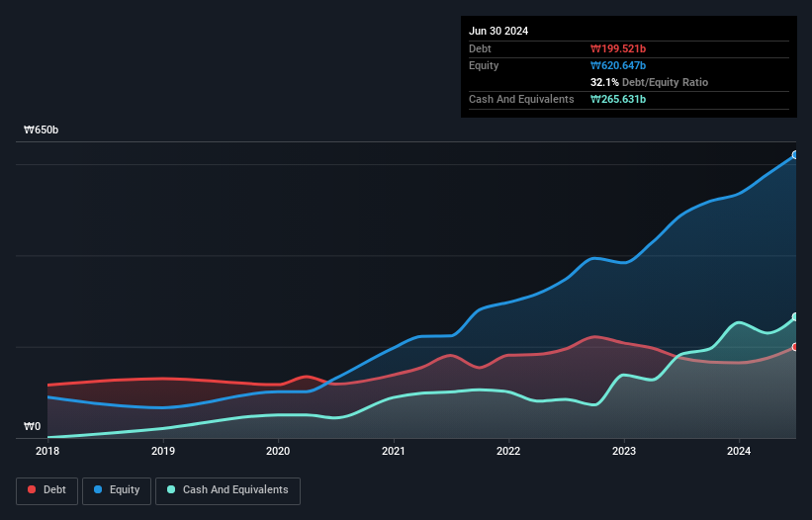Select the 2020 x-axis label
Viewport: 812px width, 520px height.
(x=278, y=451)
